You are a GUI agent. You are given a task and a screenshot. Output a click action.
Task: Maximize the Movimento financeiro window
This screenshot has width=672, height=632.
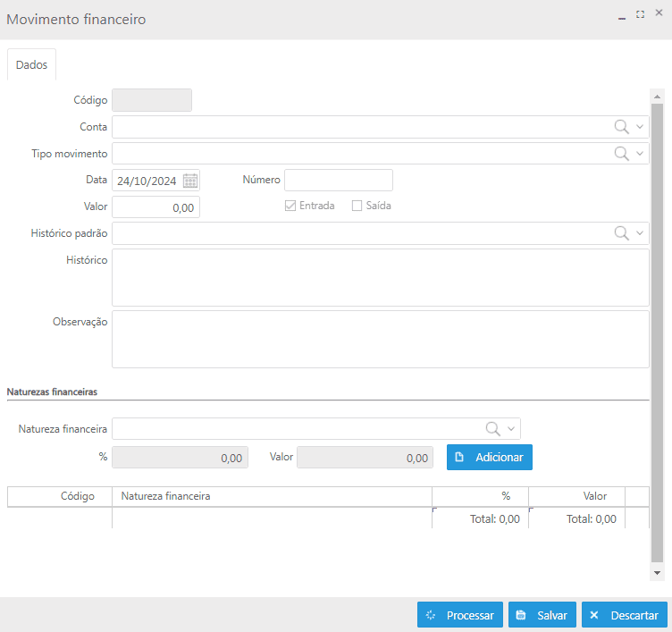tap(641, 15)
